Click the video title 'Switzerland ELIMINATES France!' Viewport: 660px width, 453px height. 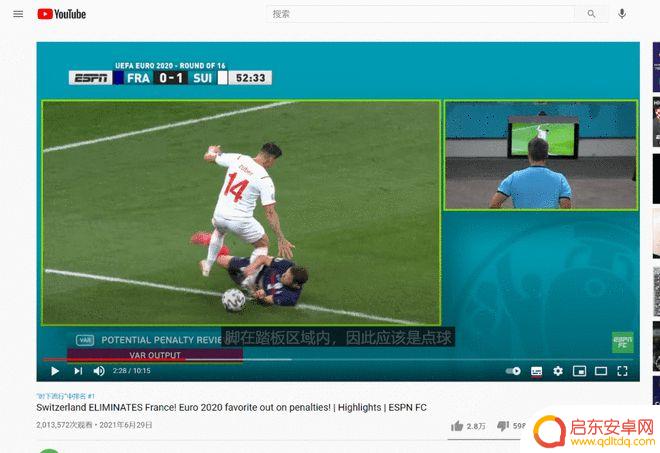pos(231,408)
